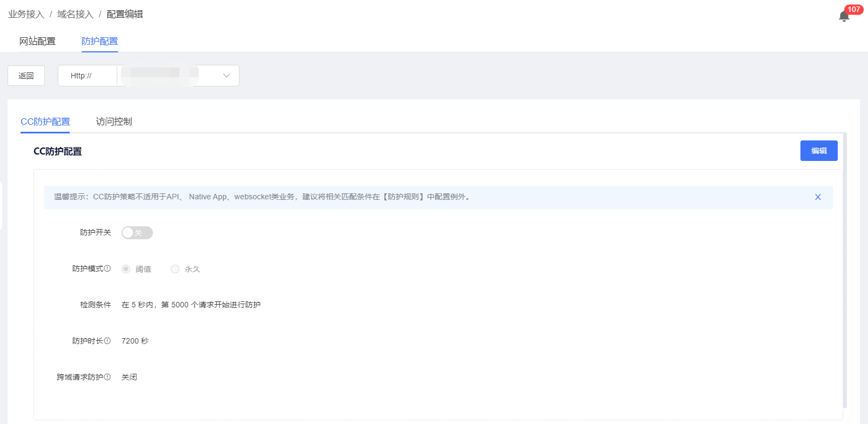The width and height of the screenshot is (868, 424).
Task: Switch to the 网站配置 tab
Action: 37,41
